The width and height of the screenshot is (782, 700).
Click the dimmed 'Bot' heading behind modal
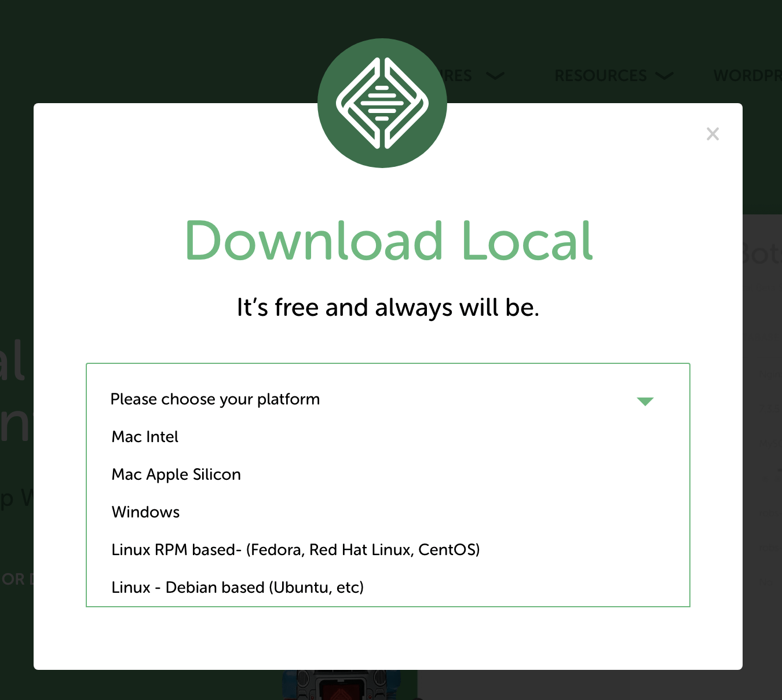[x=761, y=254]
